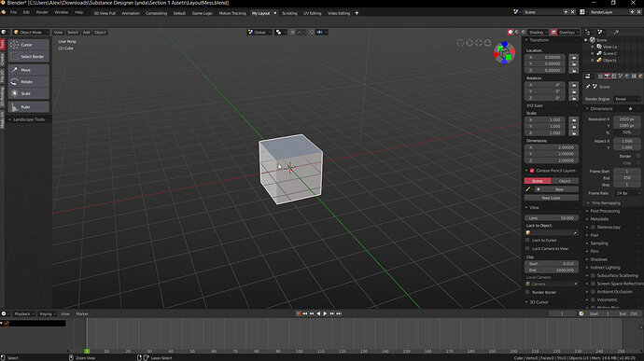Click the Resolution X field
Screen dimensions: 644x361
627,119
